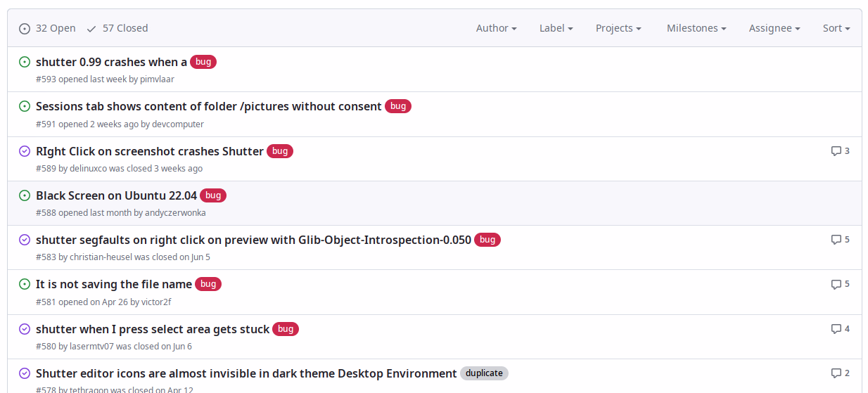Image resolution: width=868 pixels, height=393 pixels.
Task: Open 'Black Screen on Ubuntu 22.04' issue
Action: pos(116,195)
